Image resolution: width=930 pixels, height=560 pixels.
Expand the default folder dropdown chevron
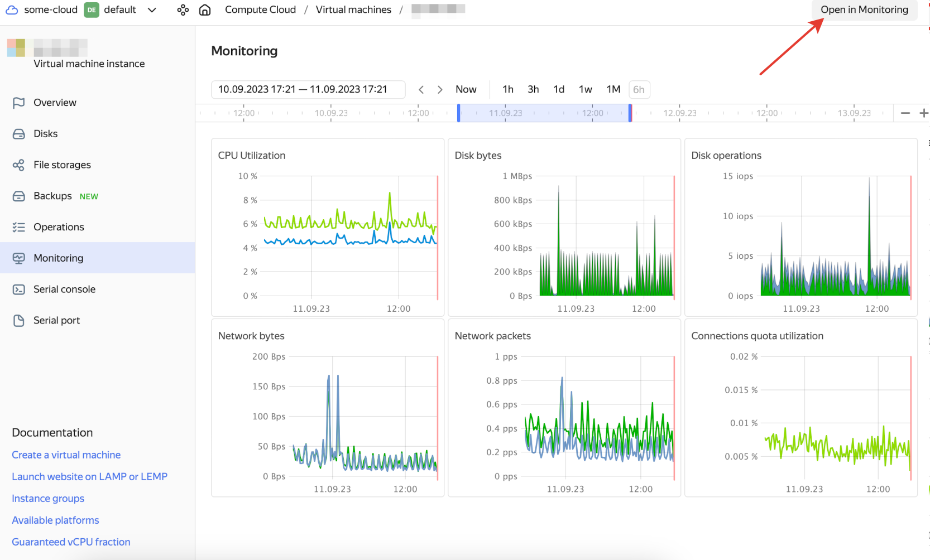152,10
